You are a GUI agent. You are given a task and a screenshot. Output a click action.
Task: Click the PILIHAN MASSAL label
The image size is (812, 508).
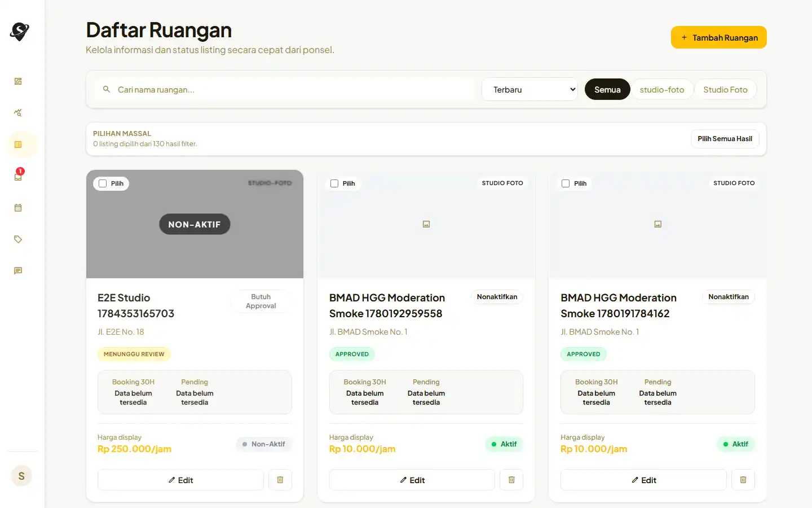[x=122, y=134]
